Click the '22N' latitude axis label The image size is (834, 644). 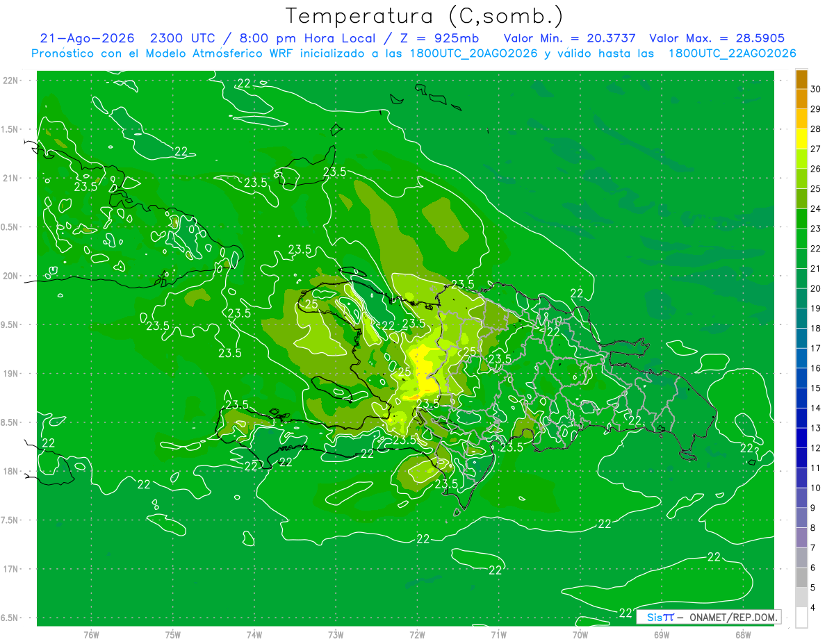[11, 80]
